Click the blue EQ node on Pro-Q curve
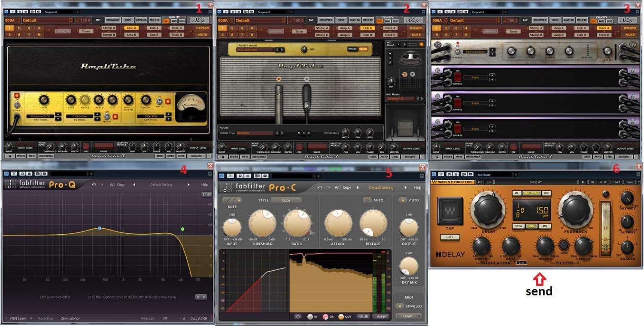Image resolution: width=644 pixels, height=326 pixels. (x=100, y=228)
